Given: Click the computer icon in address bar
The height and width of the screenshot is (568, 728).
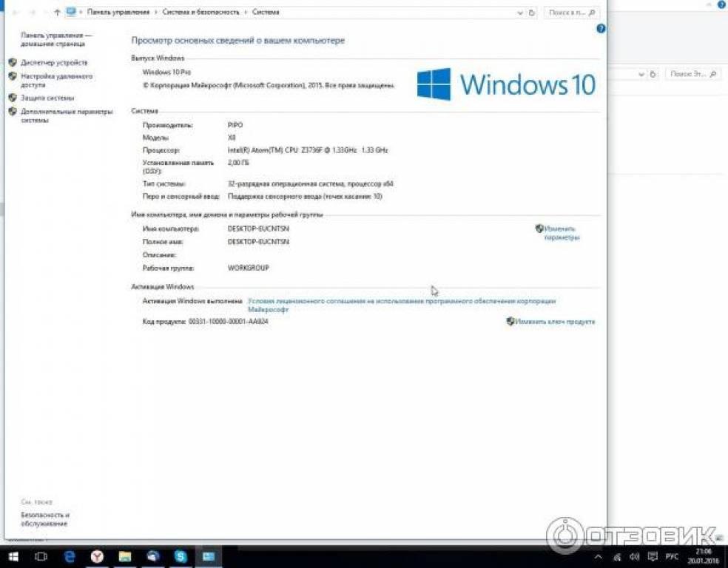Looking at the screenshot, I should click(x=70, y=12).
